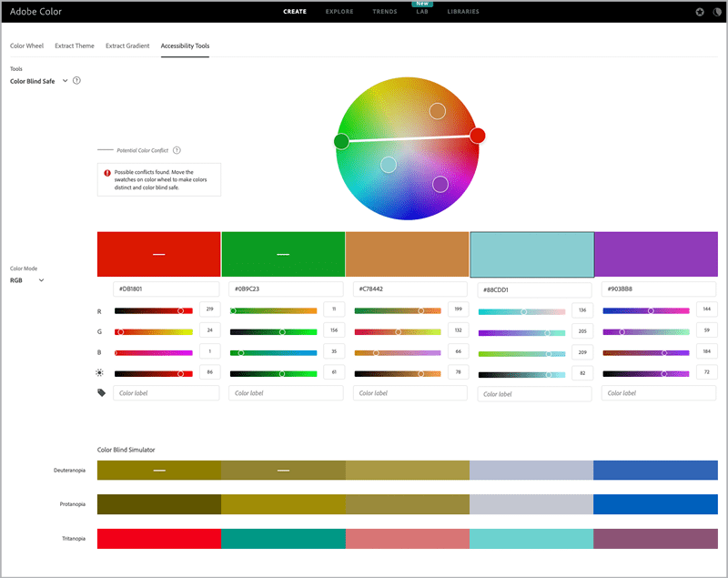Select the purple handle on the color wheel
This screenshot has height=578, width=728.
click(x=440, y=184)
